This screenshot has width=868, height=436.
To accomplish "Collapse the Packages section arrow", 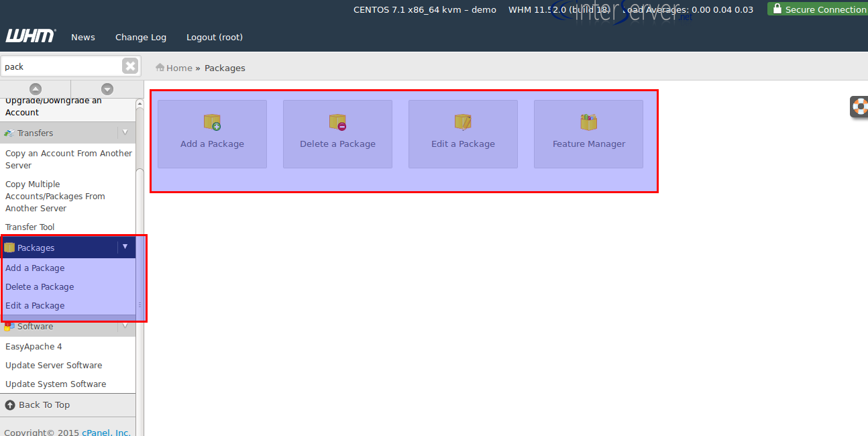I will click(125, 247).
